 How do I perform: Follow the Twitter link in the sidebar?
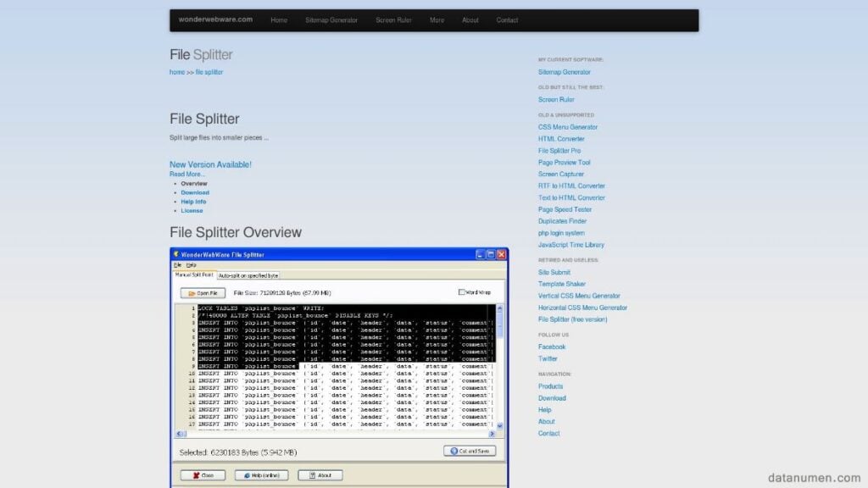(x=548, y=358)
